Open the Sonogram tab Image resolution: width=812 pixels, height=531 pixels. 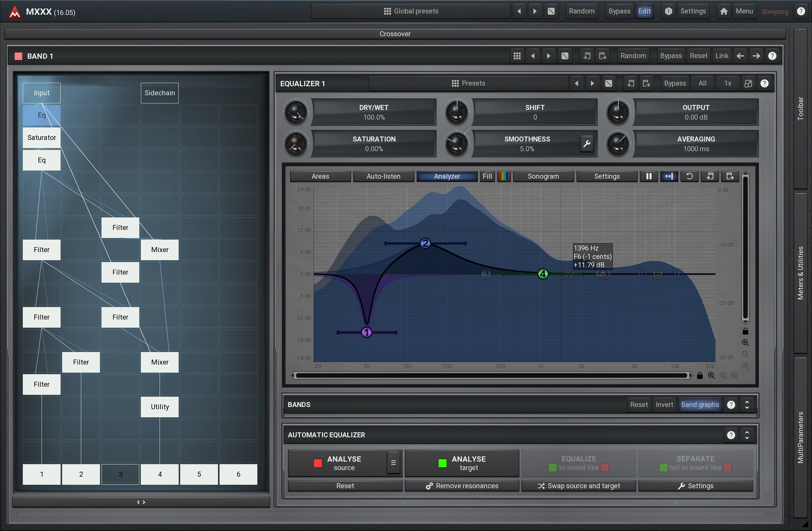[x=543, y=176]
